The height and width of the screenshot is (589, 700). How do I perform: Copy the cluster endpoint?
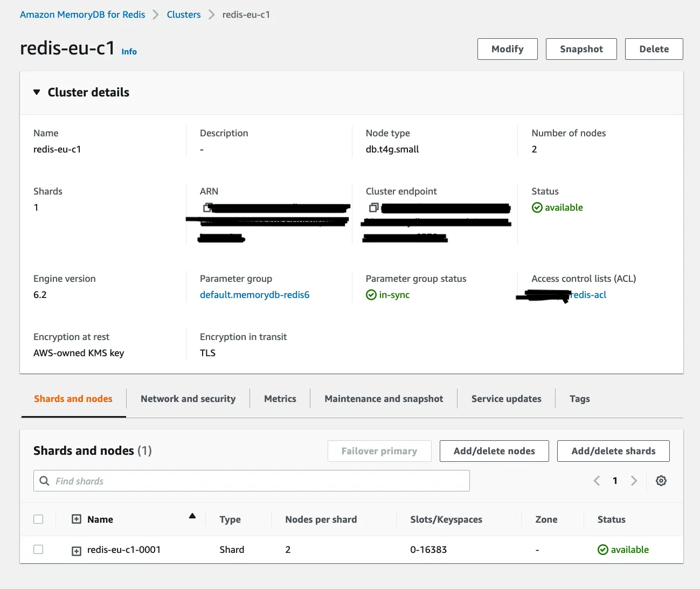pyautogui.click(x=374, y=207)
